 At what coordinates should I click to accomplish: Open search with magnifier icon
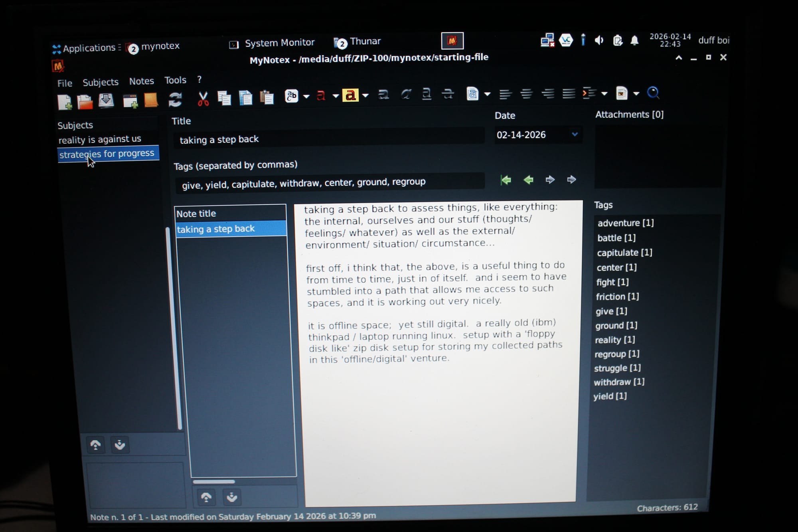(653, 93)
